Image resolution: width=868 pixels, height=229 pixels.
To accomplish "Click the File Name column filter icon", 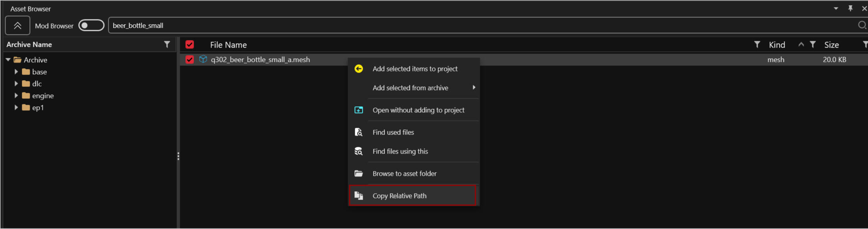I will click(x=757, y=44).
